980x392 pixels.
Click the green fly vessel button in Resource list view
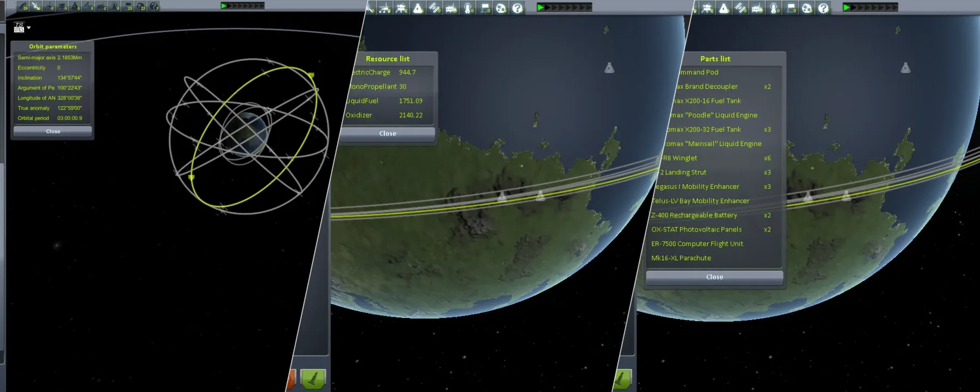tap(313, 379)
